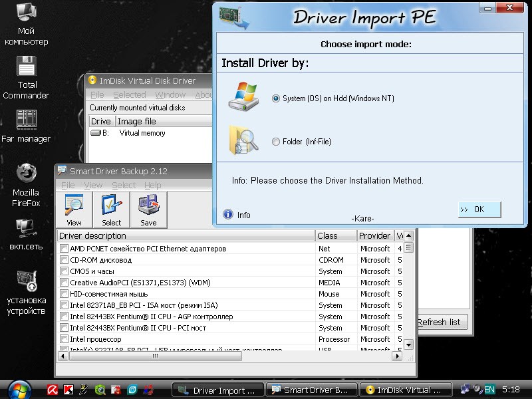Open the Help menu in Smart Driver Backup
This screenshot has height=399, width=532.
[x=153, y=186]
